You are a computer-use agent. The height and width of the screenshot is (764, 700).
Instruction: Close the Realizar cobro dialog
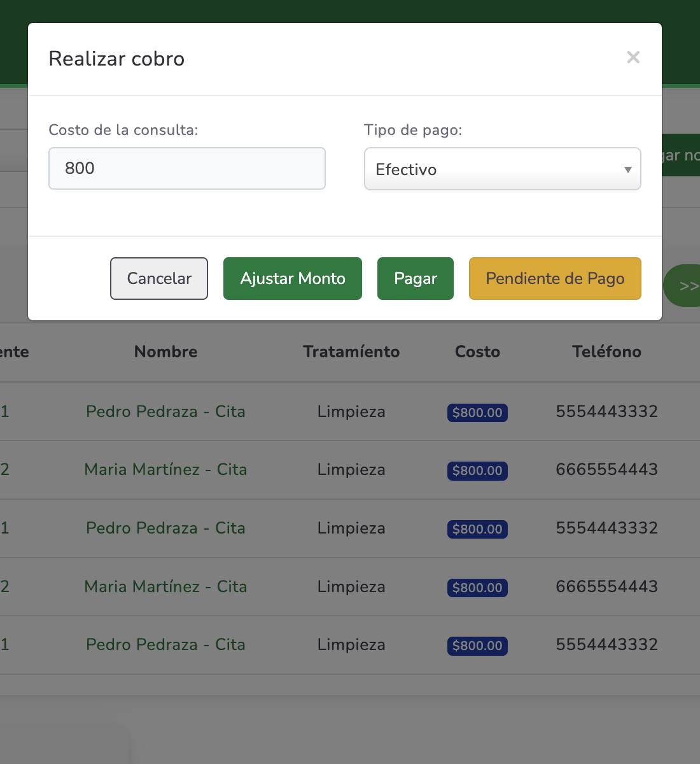(x=633, y=57)
